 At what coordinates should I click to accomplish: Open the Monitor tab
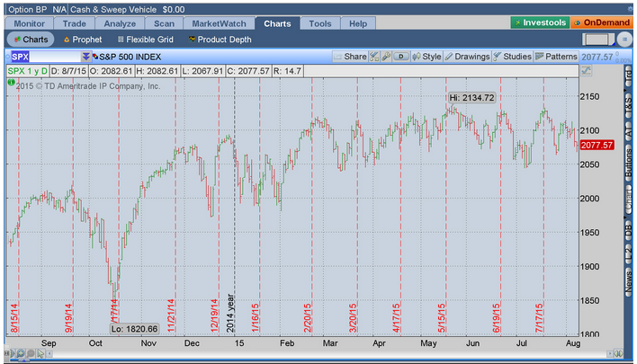tap(30, 23)
